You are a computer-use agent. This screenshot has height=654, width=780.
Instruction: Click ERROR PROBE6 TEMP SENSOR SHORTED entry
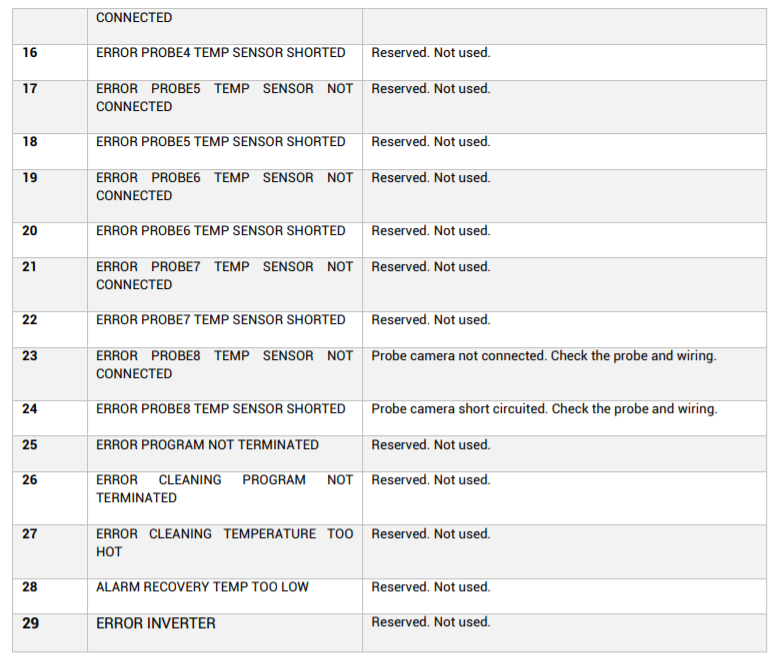coord(220,231)
